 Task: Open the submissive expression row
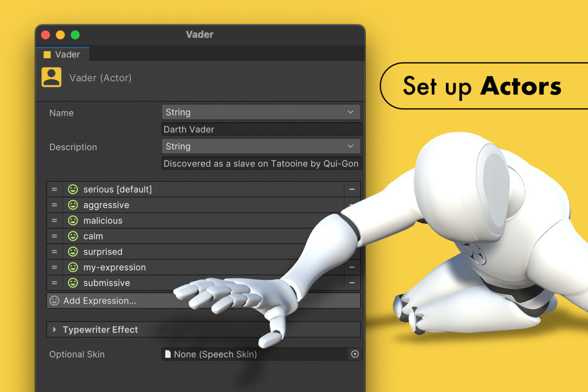click(x=203, y=283)
